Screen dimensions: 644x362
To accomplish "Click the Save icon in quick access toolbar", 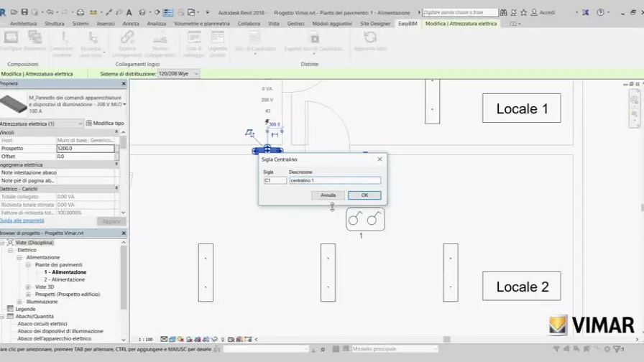I will click(24, 12).
